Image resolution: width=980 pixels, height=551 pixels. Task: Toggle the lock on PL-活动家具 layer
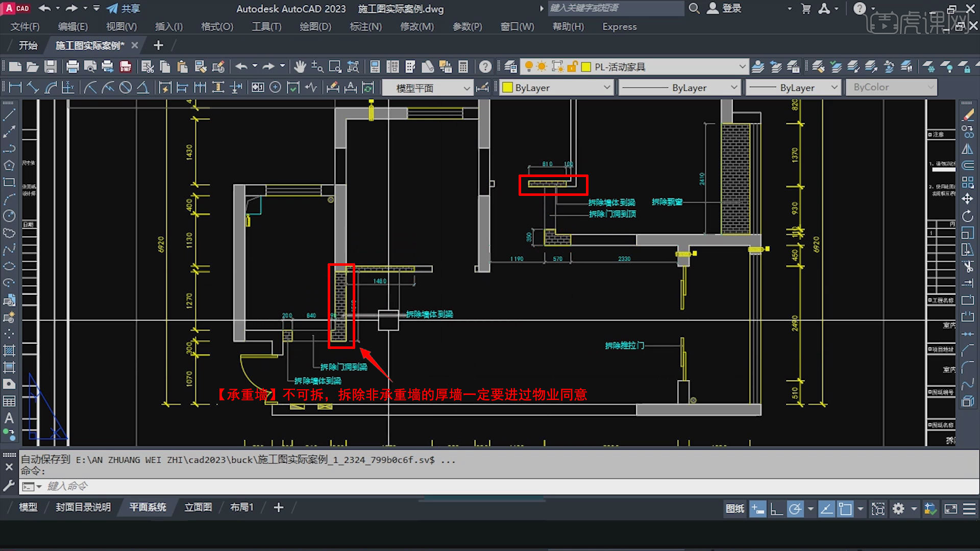tap(573, 66)
